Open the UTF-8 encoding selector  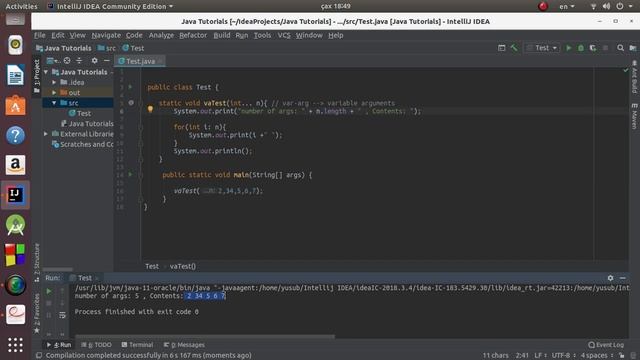[564, 356]
